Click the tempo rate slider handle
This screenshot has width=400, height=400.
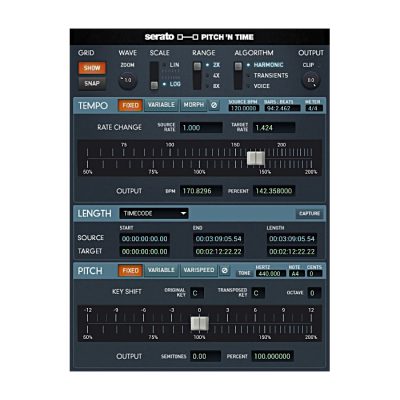[x=256, y=158]
